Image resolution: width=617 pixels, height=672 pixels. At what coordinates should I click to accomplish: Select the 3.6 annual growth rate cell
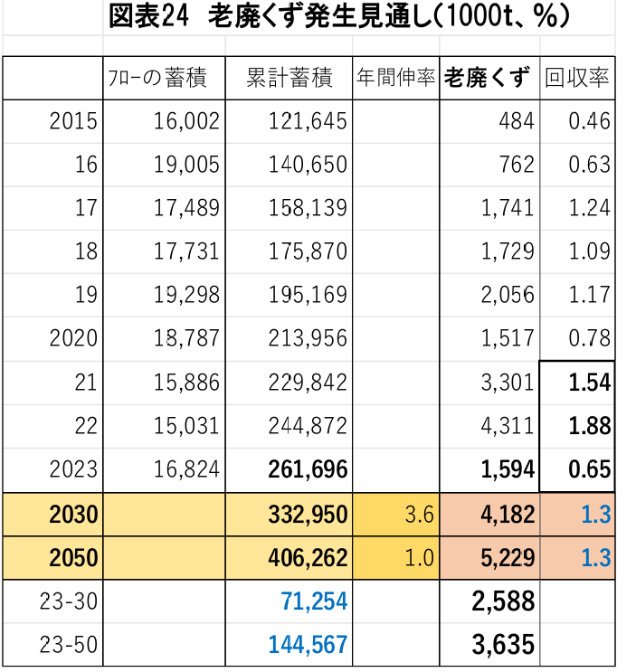point(395,515)
